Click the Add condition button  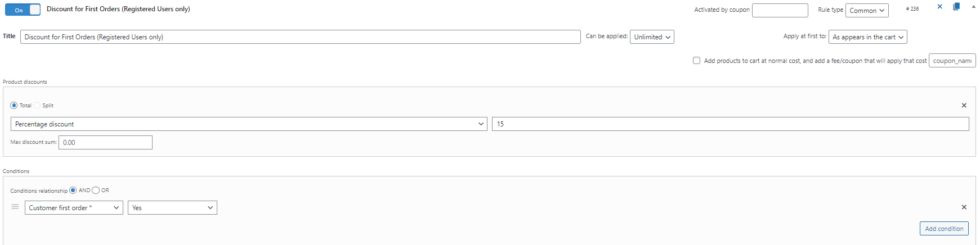coord(944,229)
